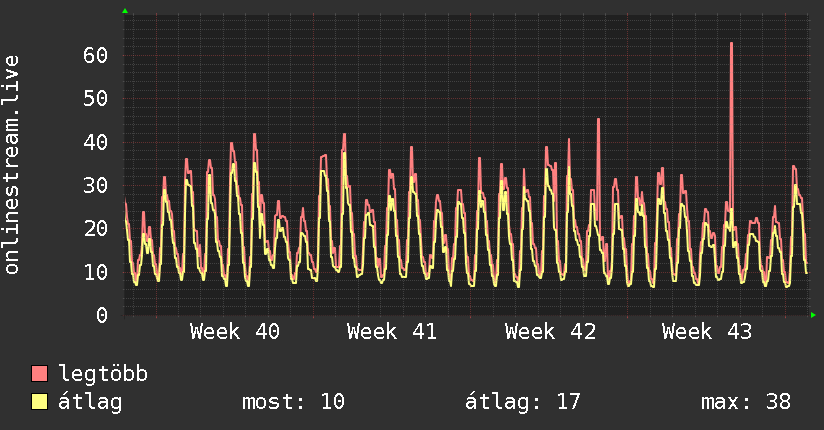The height and width of the screenshot is (430, 824).
Task: Click the green arrow atop the y-axis
Action: [x=125, y=11]
